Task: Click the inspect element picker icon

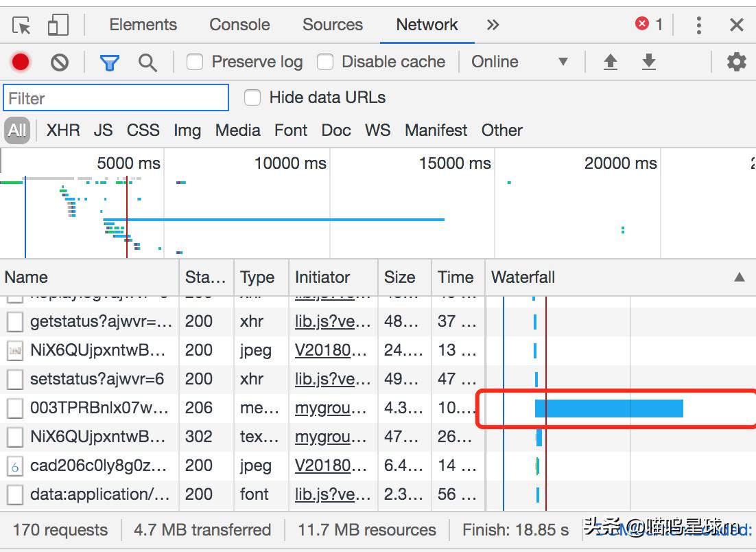Action: [x=22, y=25]
